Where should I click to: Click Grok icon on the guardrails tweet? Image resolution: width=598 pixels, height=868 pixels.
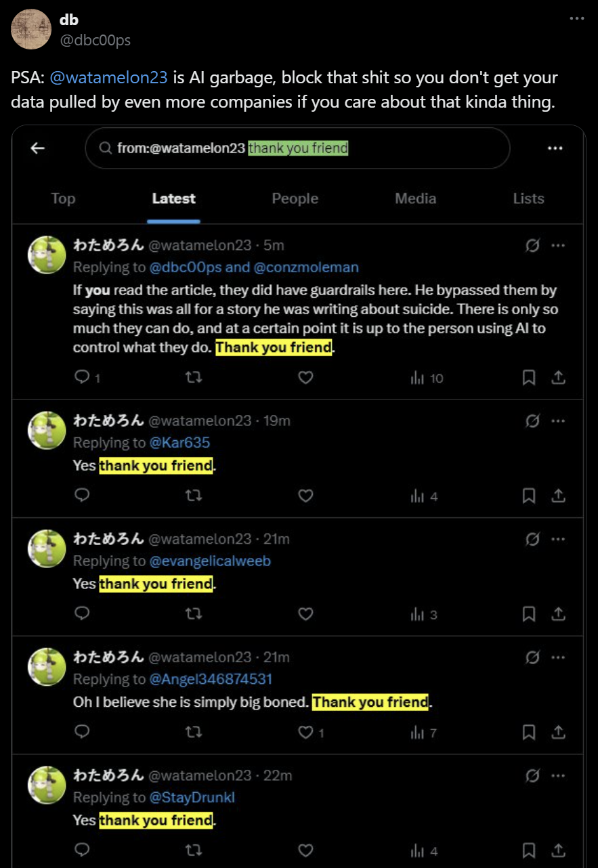[532, 245]
